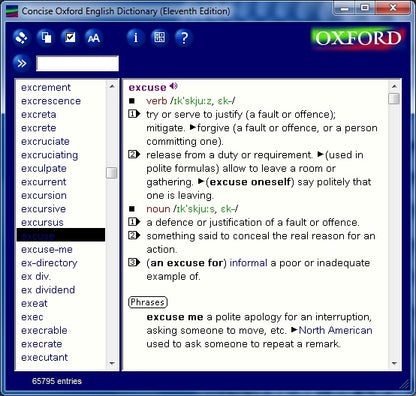
Task: Click the 'informal' label link
Action: 248,263
